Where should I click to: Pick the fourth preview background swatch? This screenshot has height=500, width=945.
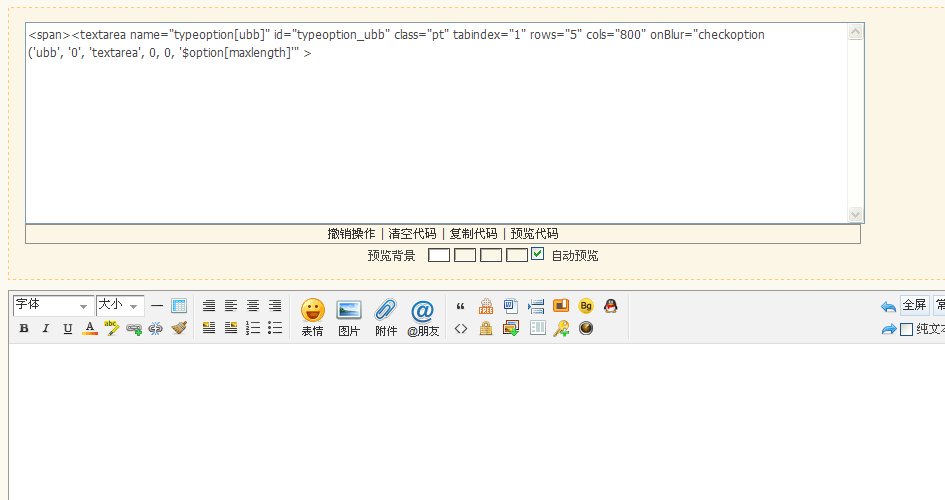point(516,255)
